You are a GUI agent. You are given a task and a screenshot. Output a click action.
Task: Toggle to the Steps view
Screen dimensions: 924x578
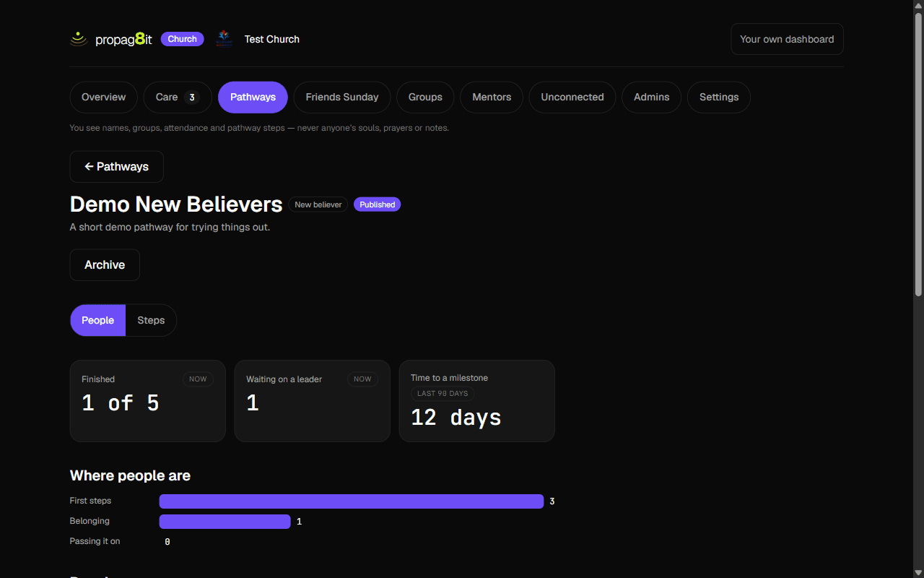coord(151,320)
